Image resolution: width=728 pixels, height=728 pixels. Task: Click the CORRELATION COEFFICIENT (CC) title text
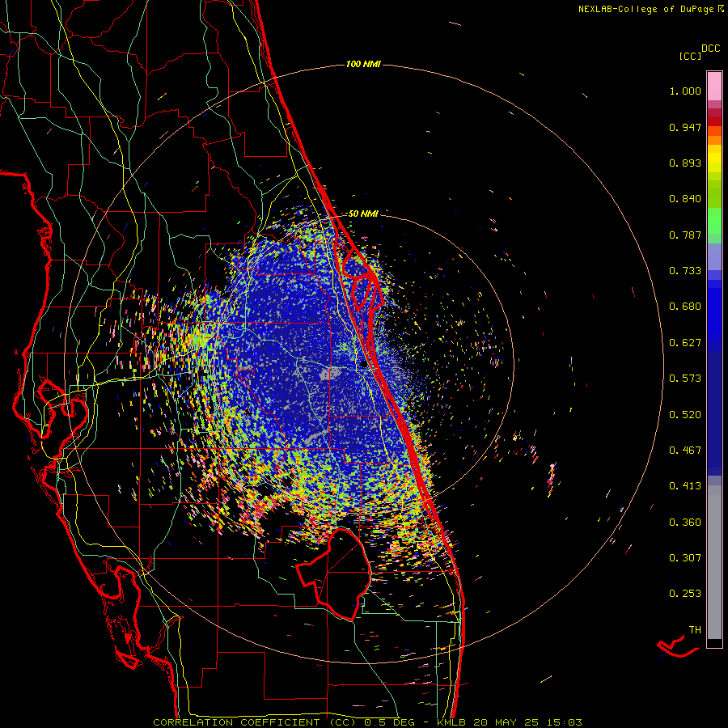(254, 722)
